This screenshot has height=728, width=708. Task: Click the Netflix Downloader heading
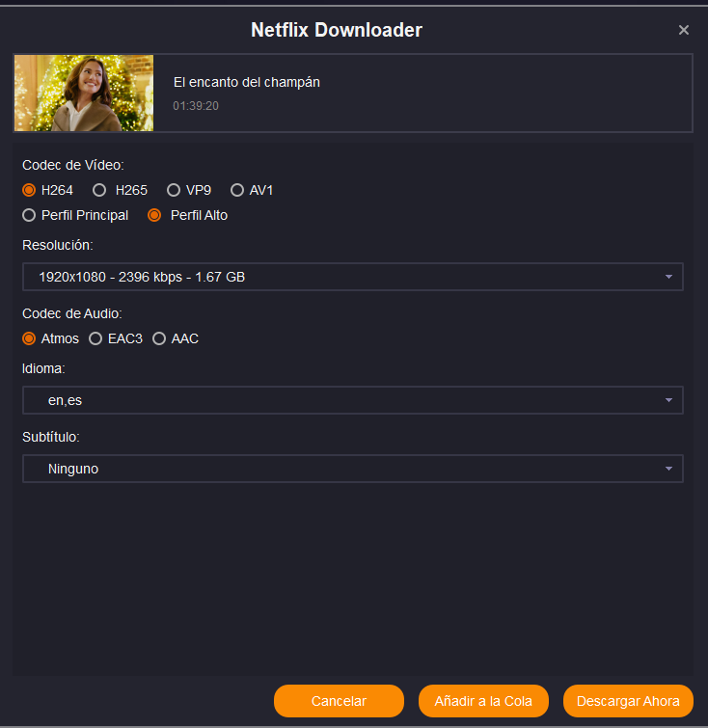tap(337, 30)
